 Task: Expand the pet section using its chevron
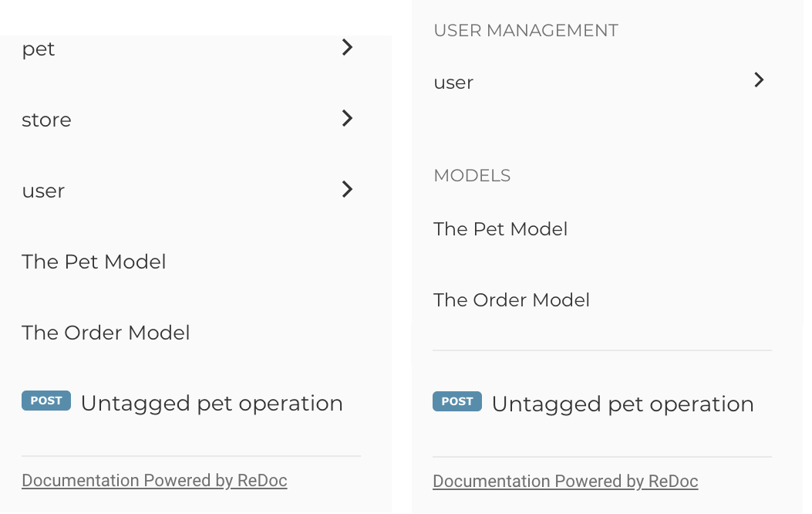[x=347, y=47]
